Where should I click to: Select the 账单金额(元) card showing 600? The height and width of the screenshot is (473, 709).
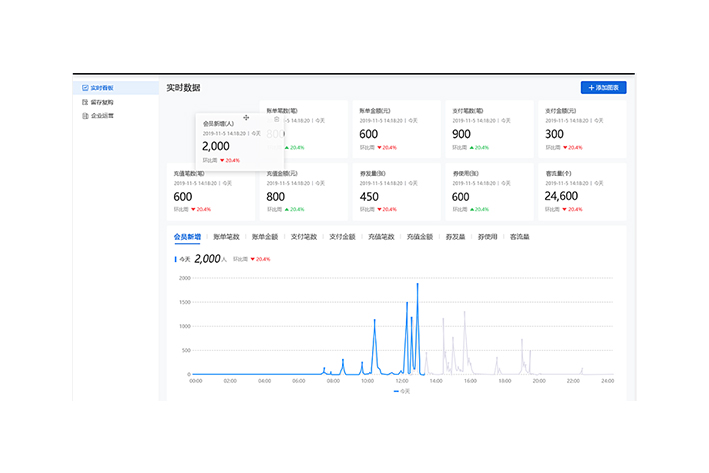(x=397, y=129)
